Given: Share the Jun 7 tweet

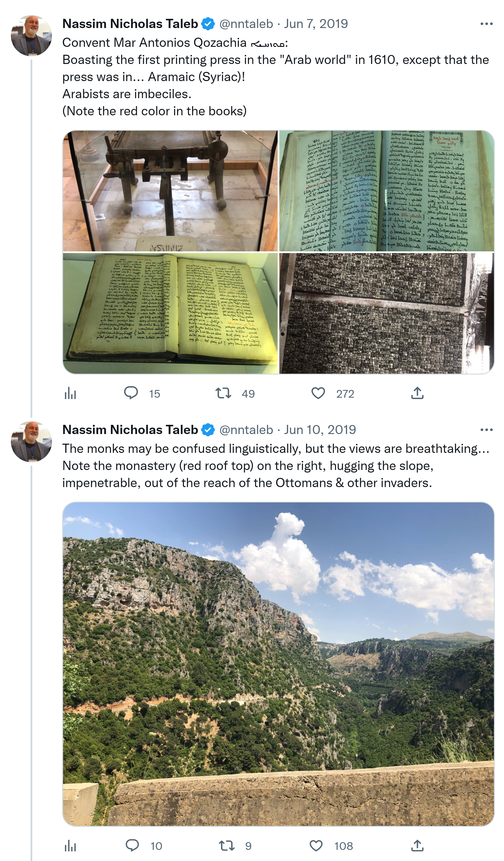Looking at the screenshot, I should pyautogui.click(x=417, y=393).
